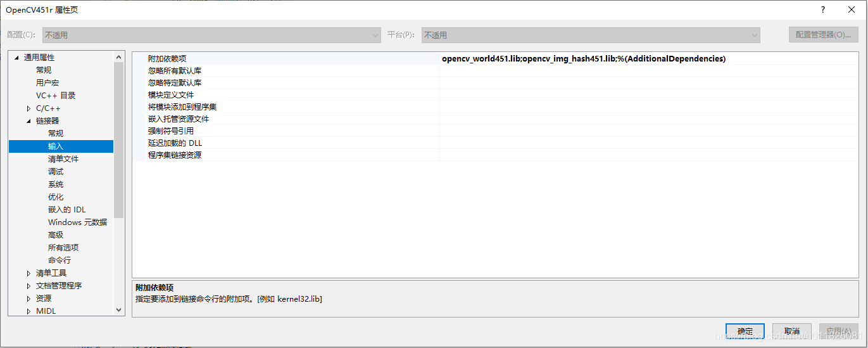
Task: Select the Windows 元数据 tree item
Action: [x=77, y=222]
